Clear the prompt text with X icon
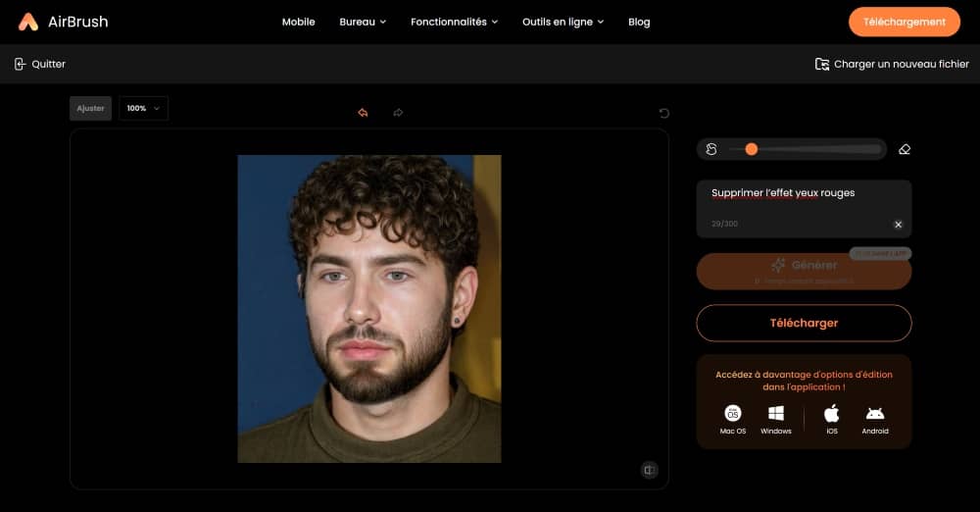Viewport: 980px width, 512px height. click(898, 225)
